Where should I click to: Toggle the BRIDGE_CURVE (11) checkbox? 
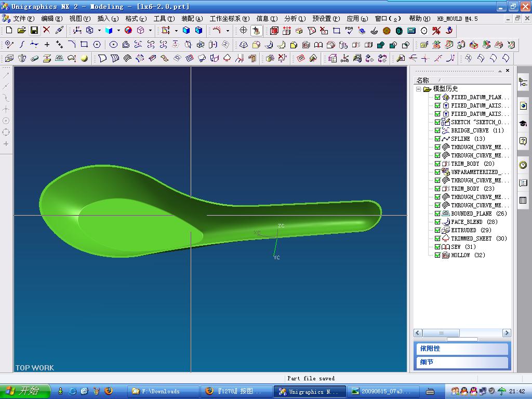click(437, 130)
